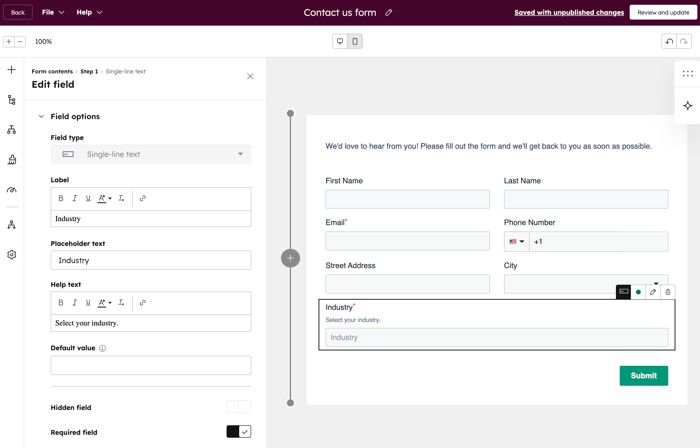Click the undo arrow in toolbar

[669, 42]
